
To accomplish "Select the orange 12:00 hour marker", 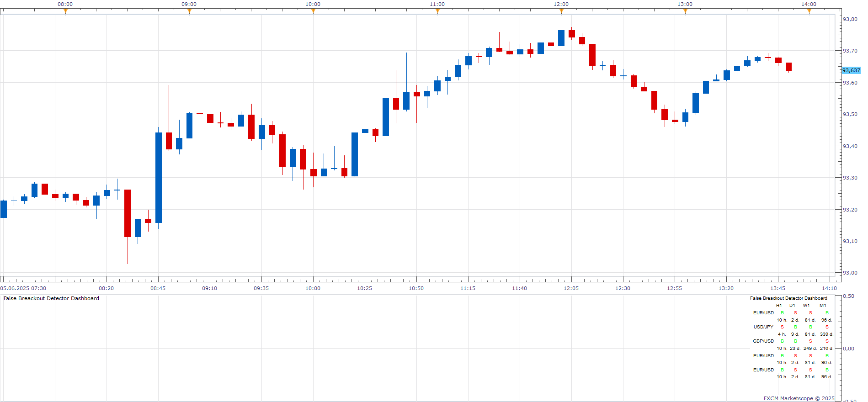I will click(x=561, y=11).
